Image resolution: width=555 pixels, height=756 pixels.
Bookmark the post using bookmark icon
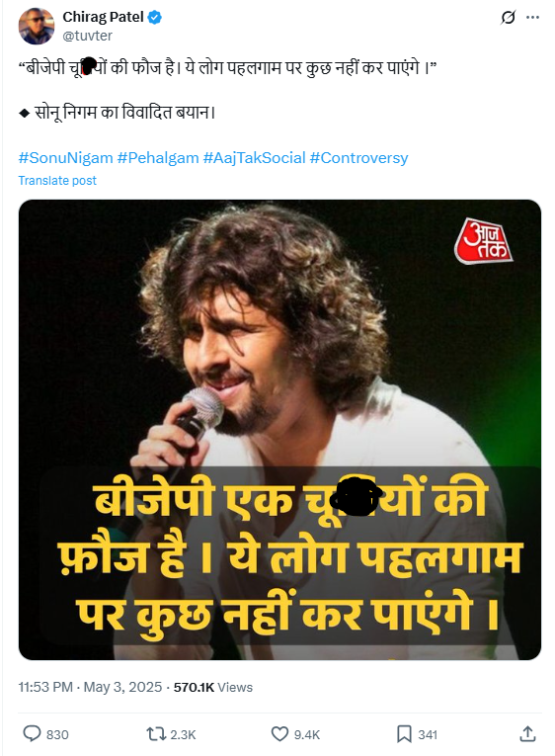click(404, 734)
